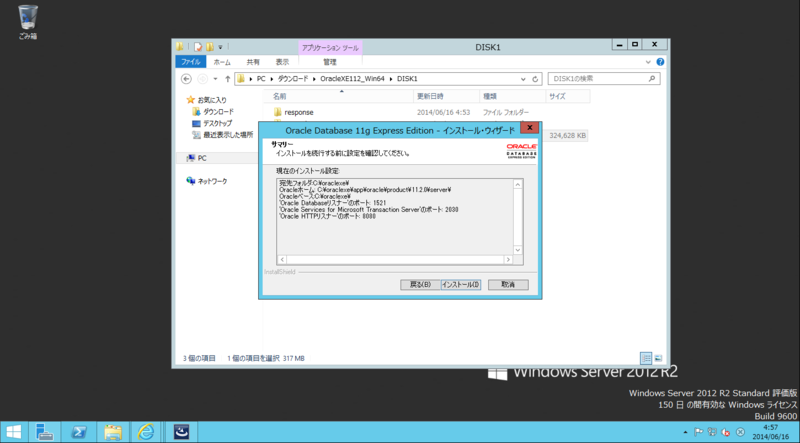Screen dimensions: 800x443
Task: Click the 取消 cancel button
Action: (508, 284)
